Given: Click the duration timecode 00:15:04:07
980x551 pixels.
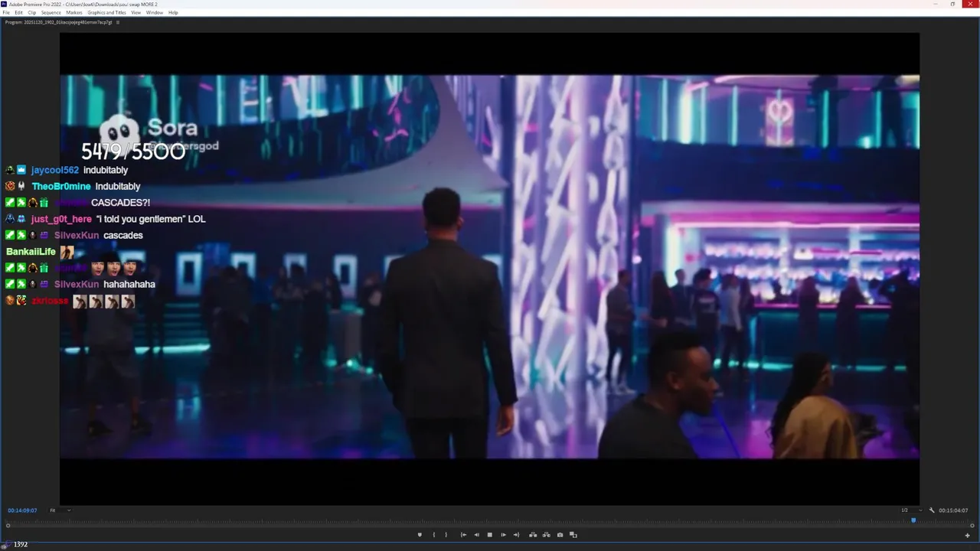Looking at the screenshot, I should (953, 510).
